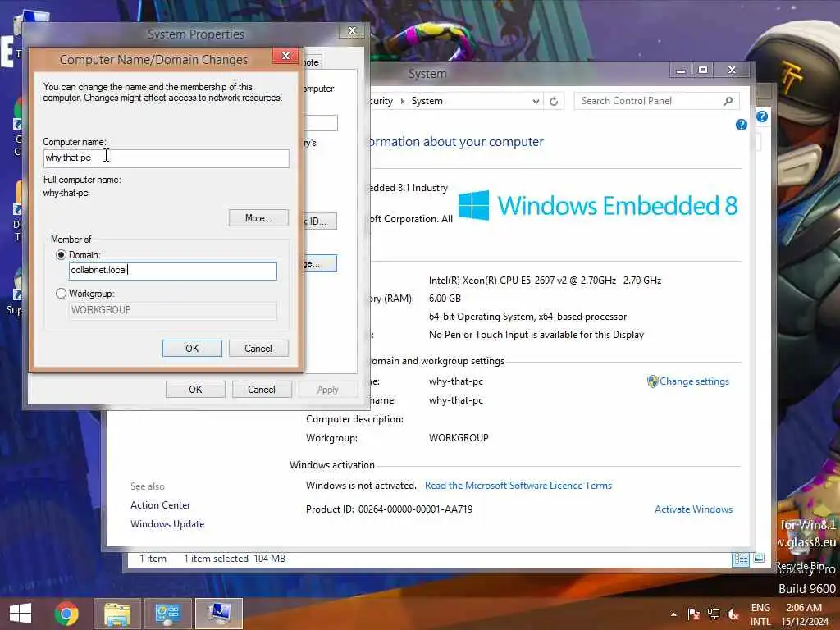Open the network tray icon
840x630 pixels.
713,614
